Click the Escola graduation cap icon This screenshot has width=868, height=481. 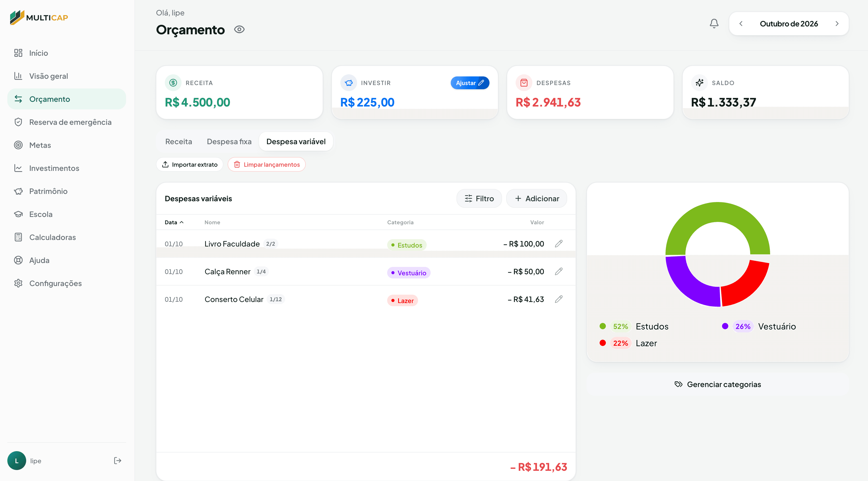pos(18,214)
